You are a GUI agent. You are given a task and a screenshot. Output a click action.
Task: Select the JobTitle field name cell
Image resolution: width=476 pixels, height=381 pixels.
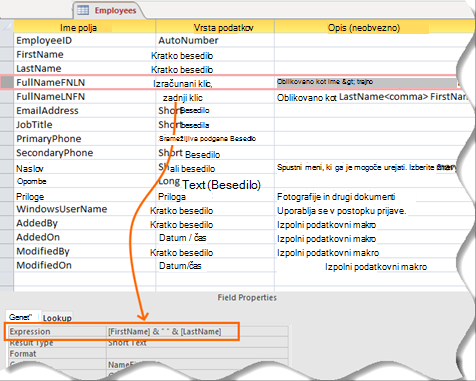coord(85,125)
